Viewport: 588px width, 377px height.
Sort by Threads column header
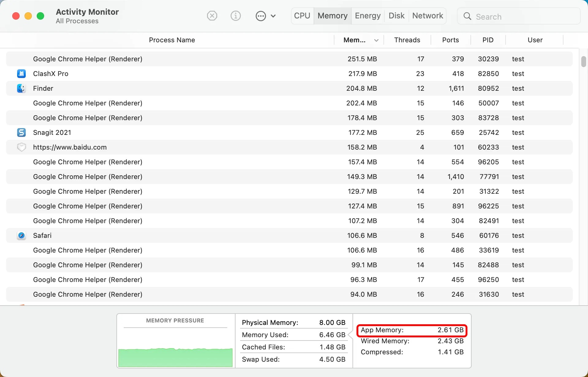pyautogui.click(x=407, y=40)
